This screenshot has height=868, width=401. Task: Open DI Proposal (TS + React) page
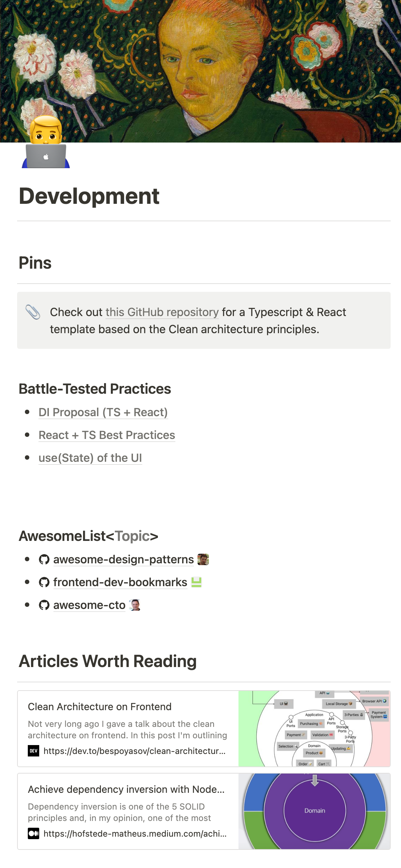103,413
